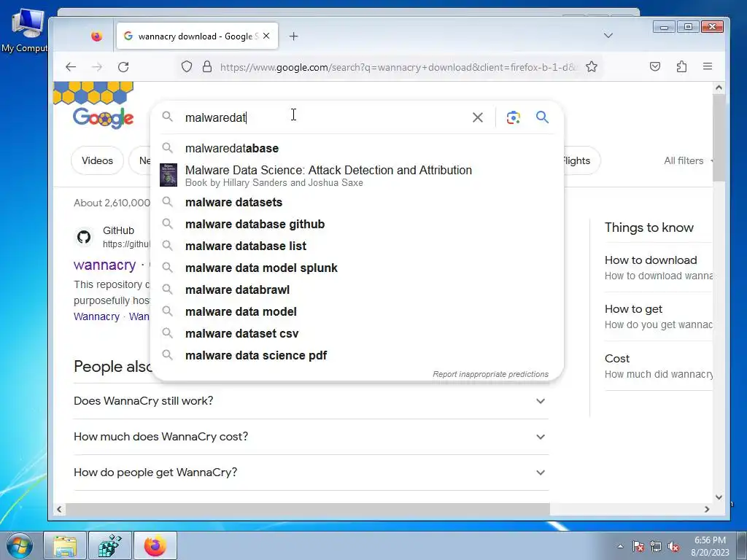Close the wannacry download Google tab
Viewport: 747px width, 560px height.
pyautogui.click(x=266, y=36)
